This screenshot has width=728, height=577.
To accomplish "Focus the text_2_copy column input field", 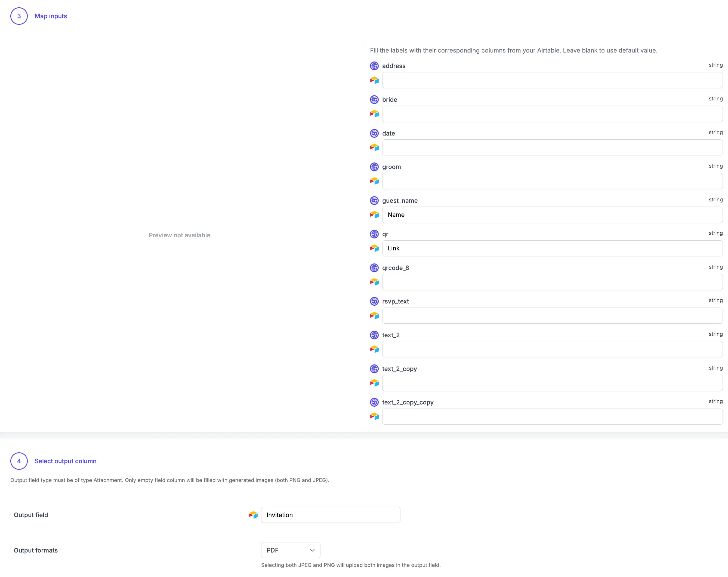I will [x=552, y=383].
